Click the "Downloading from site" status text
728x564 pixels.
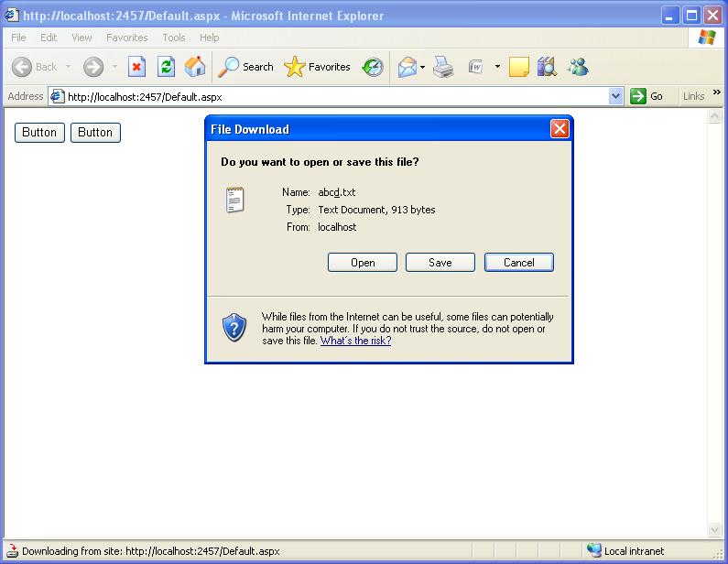(151, 551)
